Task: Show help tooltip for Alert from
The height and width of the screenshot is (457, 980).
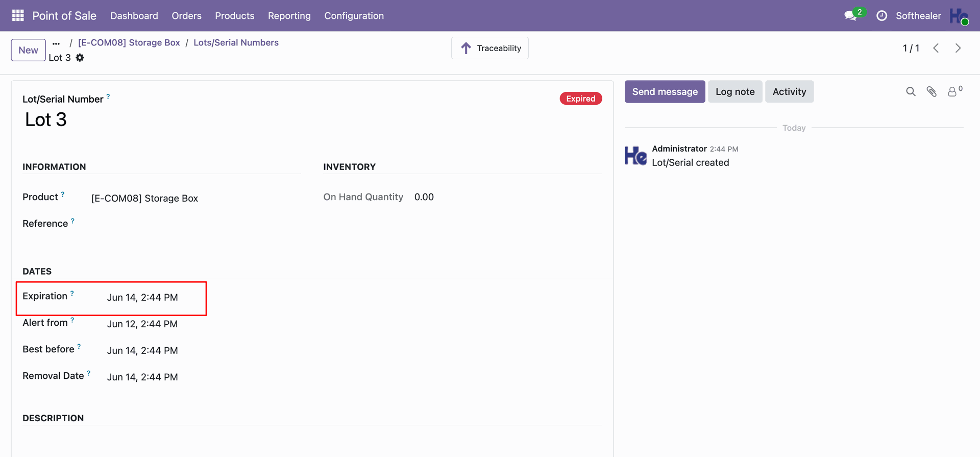Action: click(x=72, y=320)
